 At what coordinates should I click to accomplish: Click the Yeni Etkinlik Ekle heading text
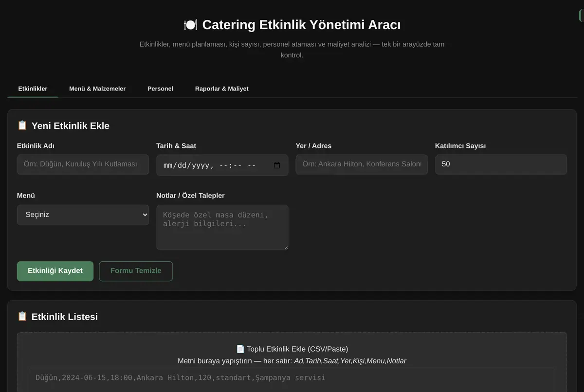click(x=71, y=126)
